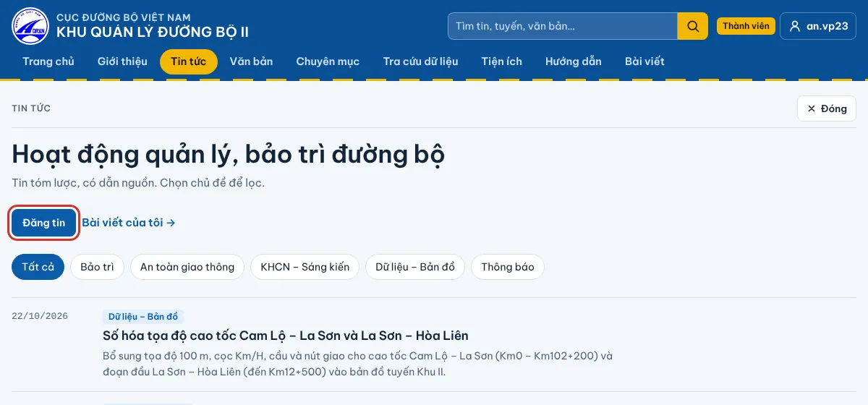Select the Tất cả filter chip
This screenshot has width=868, height=405.
(x=38, y=267)
